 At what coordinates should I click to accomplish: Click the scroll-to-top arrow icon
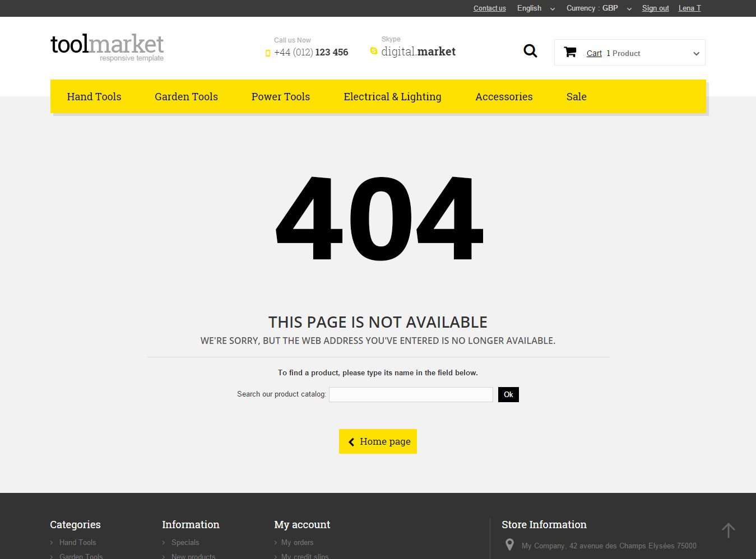(728, 530)
